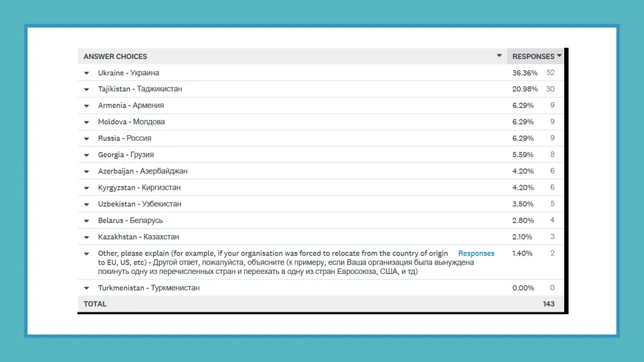Expand the Moldova row arrow

[87, 122]
